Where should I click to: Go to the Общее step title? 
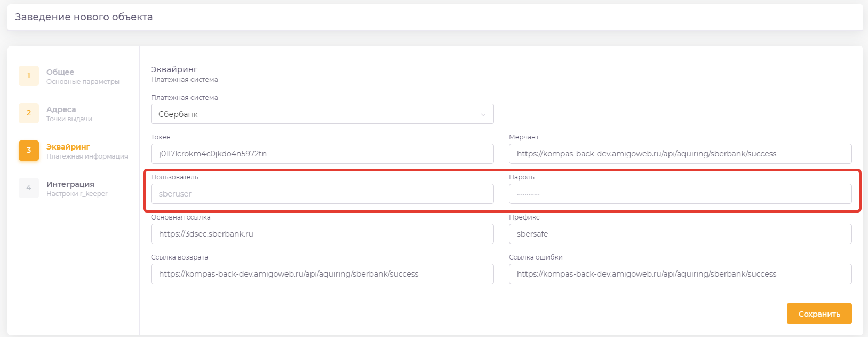[x=60, y=72]
